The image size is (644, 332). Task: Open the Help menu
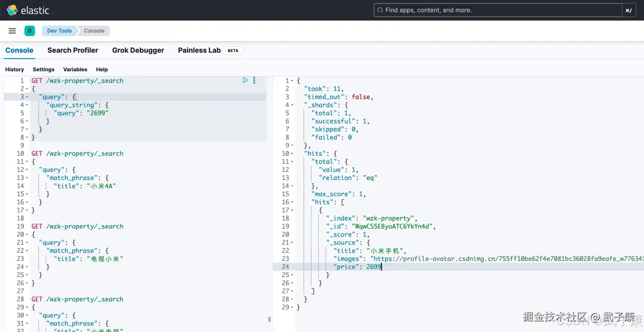[102, 69]
